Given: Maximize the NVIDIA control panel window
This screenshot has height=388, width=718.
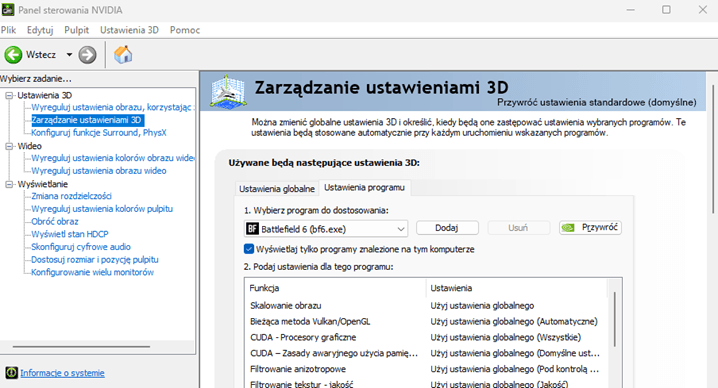Looking at the screenshot, I should [666, 10].
